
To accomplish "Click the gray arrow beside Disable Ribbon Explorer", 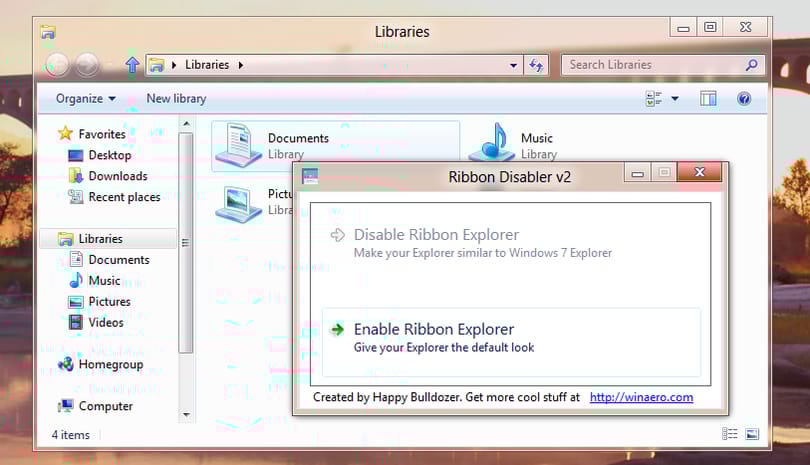I will pyautogui.click(x=337, y=235).
